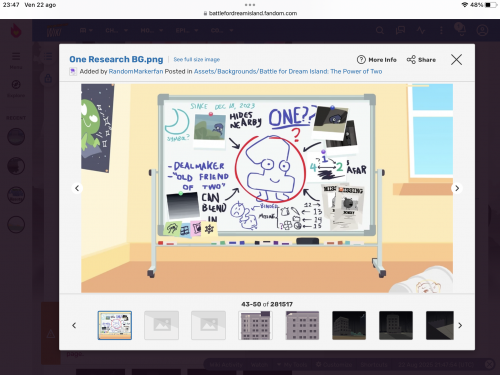Viewport: 500px width, 375px height.
Task: Close the image lightbox with X
Action: pyautogui.click(x=456, y=60)
